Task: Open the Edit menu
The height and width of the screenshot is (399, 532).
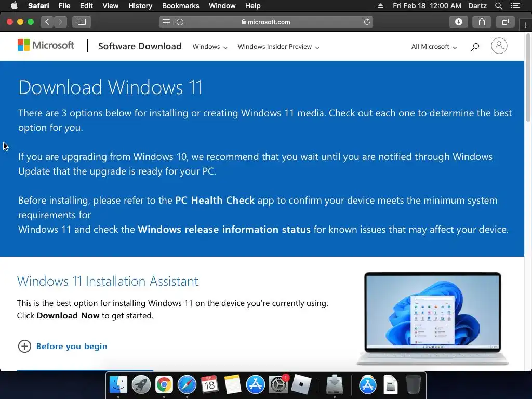Action: click(86, 6)
